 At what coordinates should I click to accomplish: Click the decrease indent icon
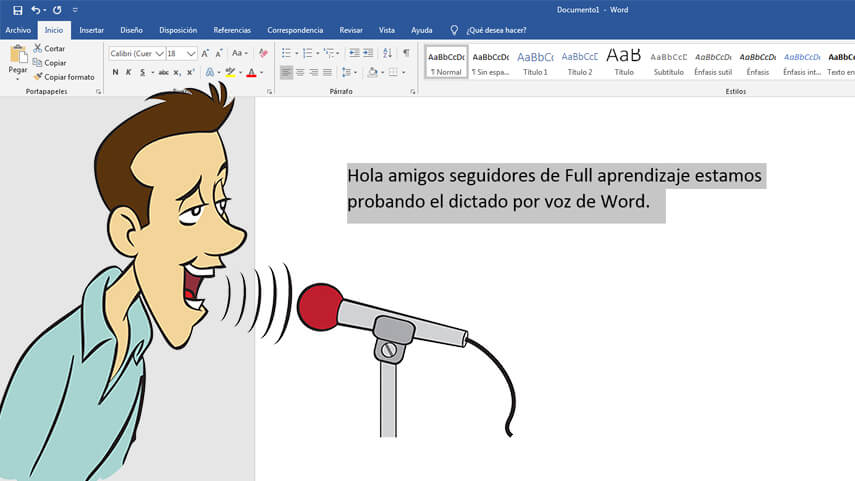354,53
